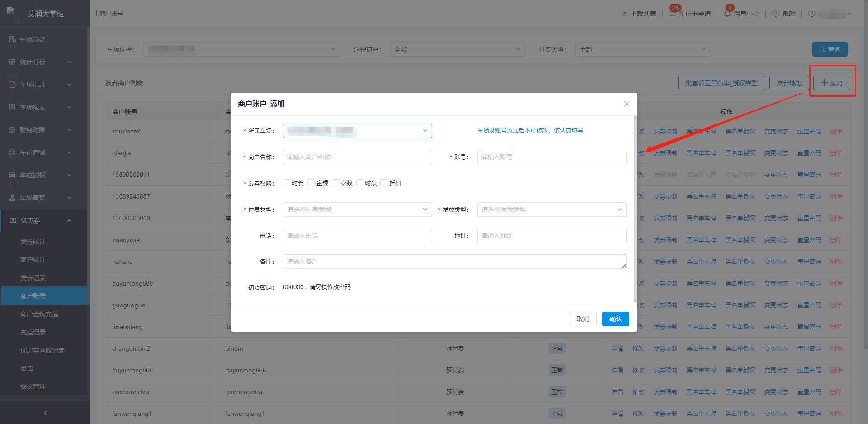This screenshot has height=424, width=868.
Task: Click the 取消 button
Action: (583, 319)
